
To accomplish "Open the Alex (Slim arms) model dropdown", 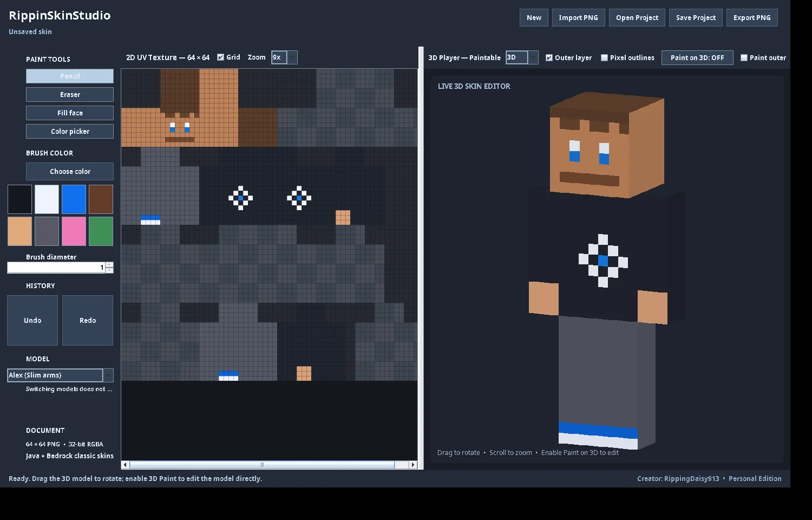I will (x=60, y=375).
